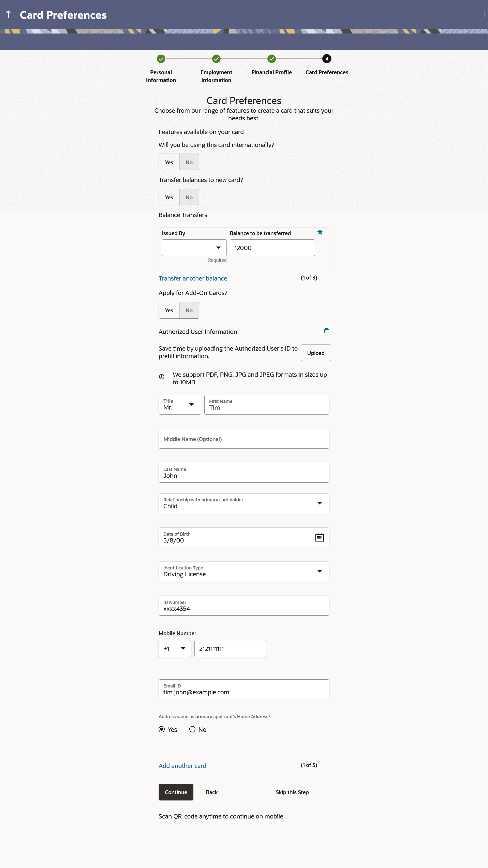The width and height of the screenshot is (488, 868).
Task: Click the back arrow in the header
Action: coord(8,14)
